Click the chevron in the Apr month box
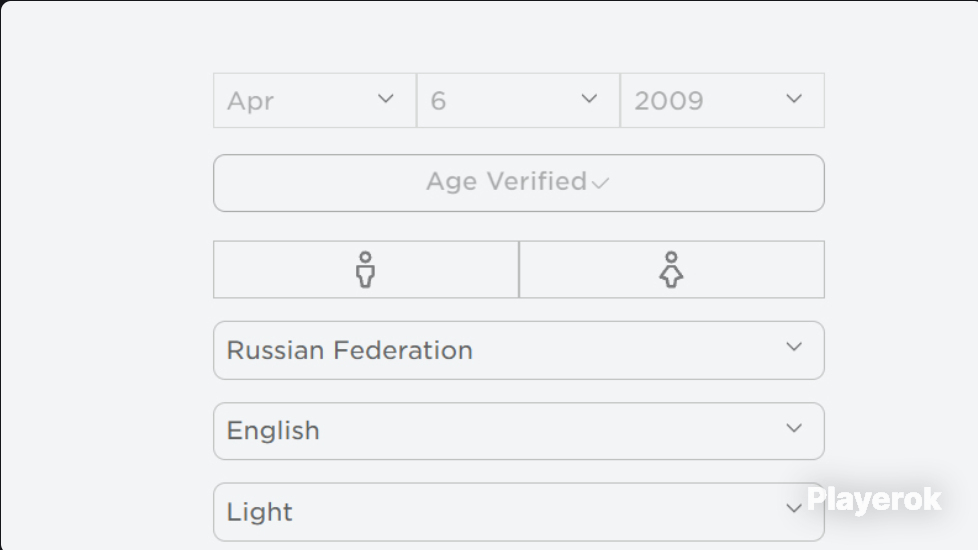 [386, 99]
